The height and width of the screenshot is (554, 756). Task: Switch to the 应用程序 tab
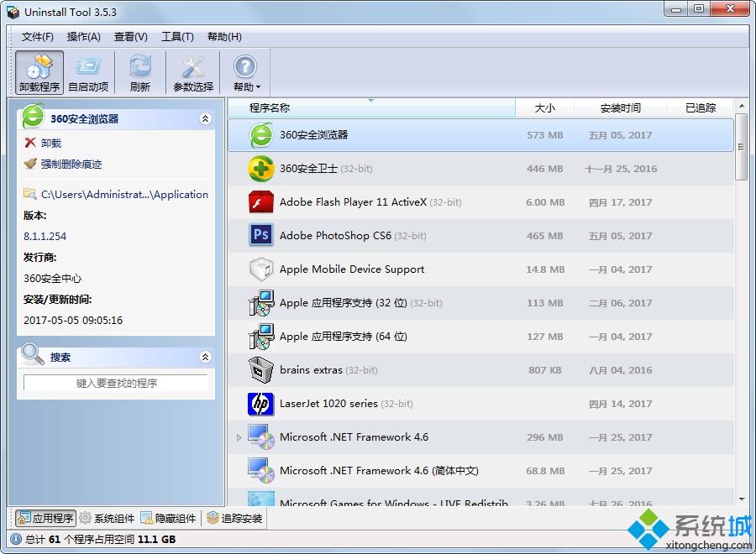[45, 519]
